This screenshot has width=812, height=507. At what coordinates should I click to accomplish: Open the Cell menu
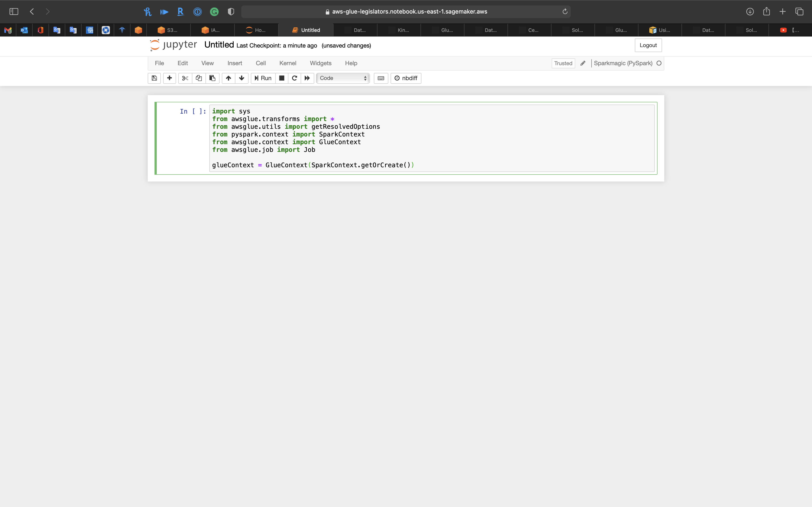pyautogui.click(x=260, y=63)
